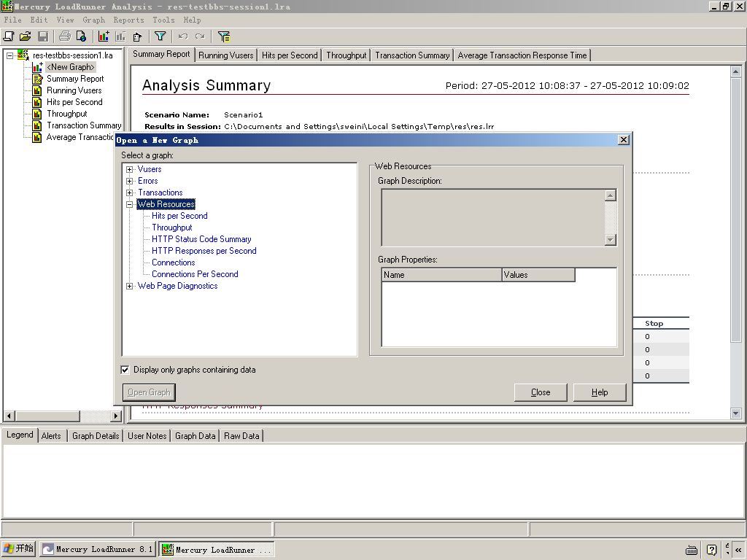Switch to the Transaction Summary tab
Screen dimensions: 747x560
[x=412, y=55]
